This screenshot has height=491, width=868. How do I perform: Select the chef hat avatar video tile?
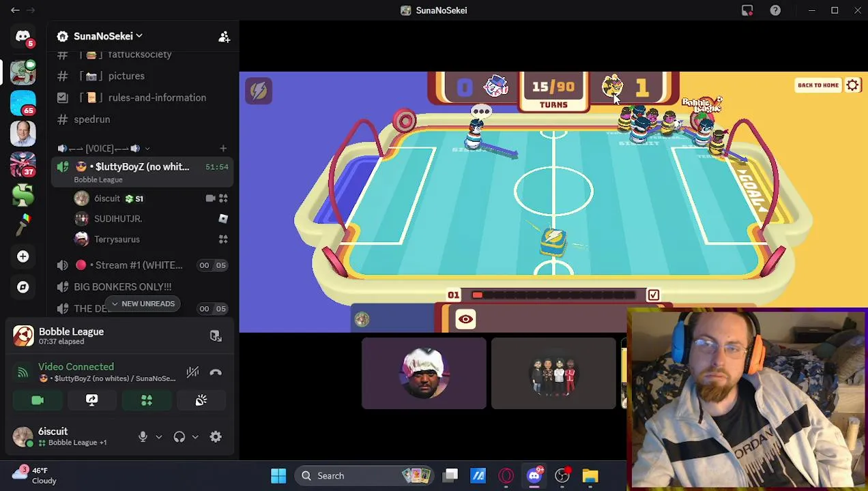coord(424,374)
